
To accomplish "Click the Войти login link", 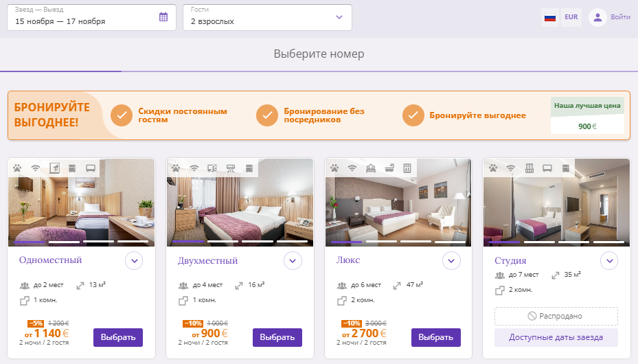I will (x=620, y=17).
